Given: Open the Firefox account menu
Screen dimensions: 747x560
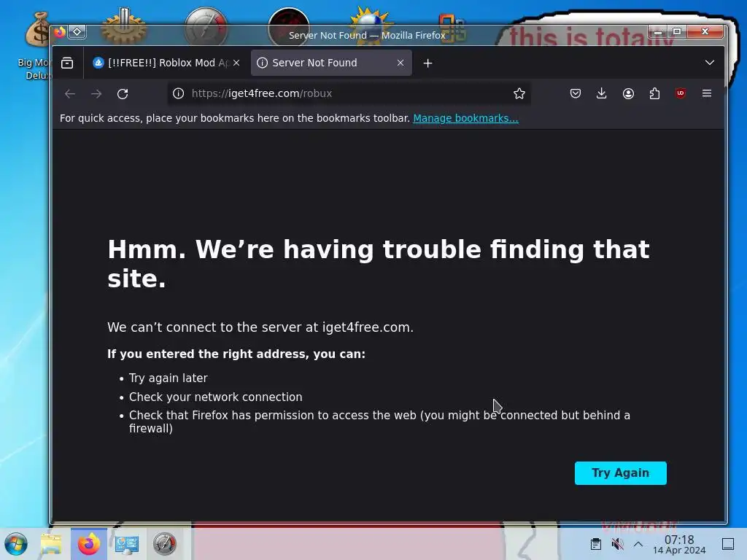Looking at the screenshot, I should pyautogui.click(x=628, y=94).
